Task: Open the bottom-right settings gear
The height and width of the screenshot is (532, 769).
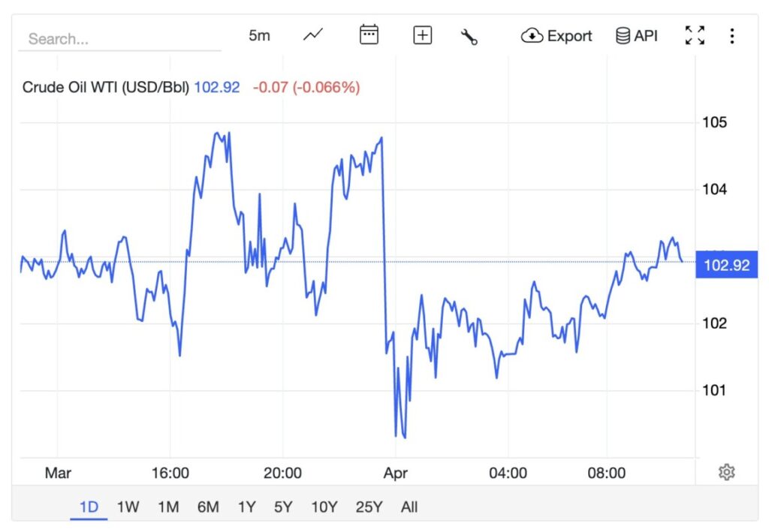Action: click(x=726, y=471)
